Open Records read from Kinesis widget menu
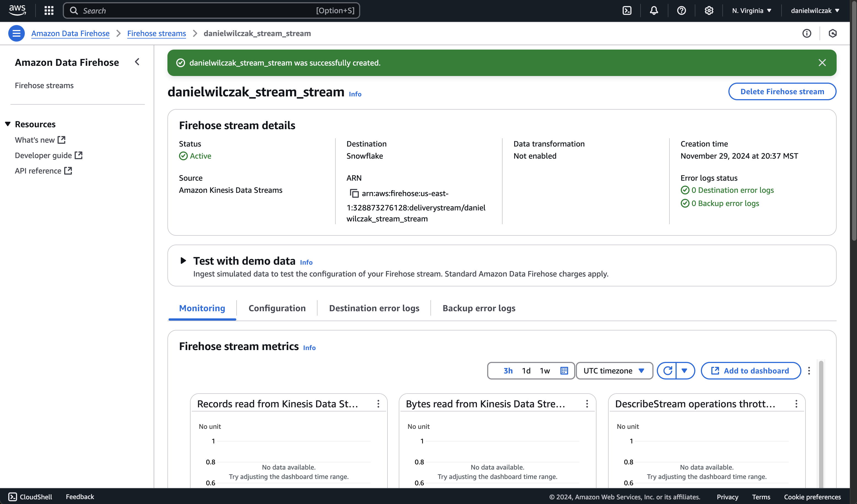Screen dimensions: 857x504 pos(378,404)
